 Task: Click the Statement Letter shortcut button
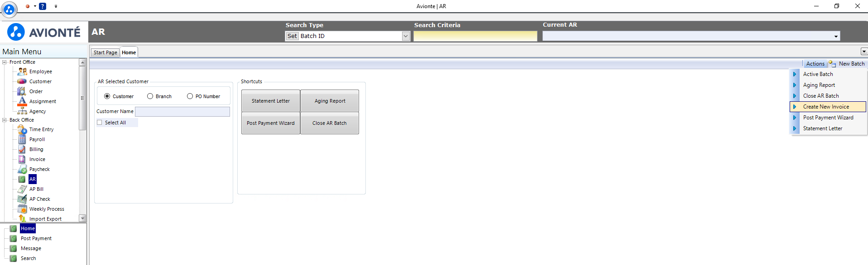click(x=271, y=101)
